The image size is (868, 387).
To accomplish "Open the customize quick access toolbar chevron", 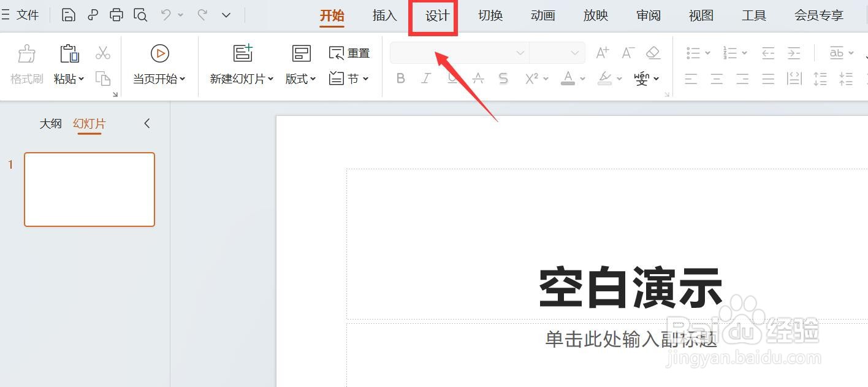I will click(x=226, y=15).
